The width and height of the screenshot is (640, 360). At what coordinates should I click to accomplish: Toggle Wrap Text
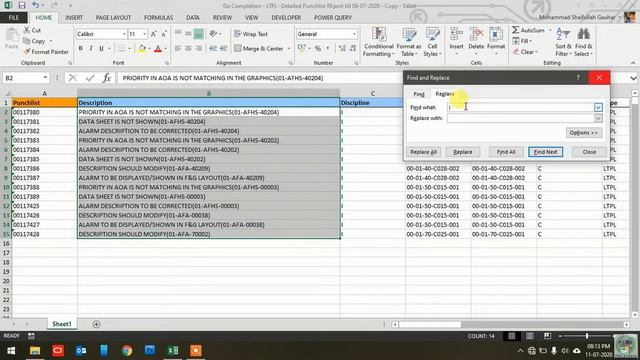click(x=251, y=34)
